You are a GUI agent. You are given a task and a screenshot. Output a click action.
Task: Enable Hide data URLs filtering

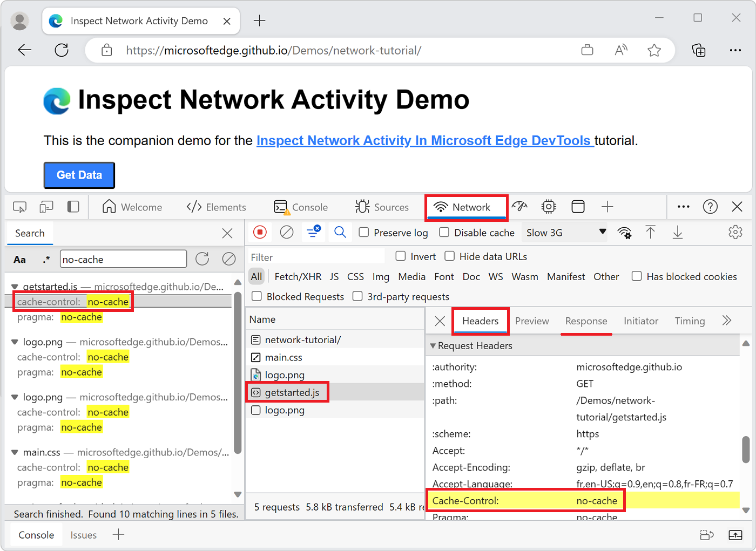click(450, 256)
